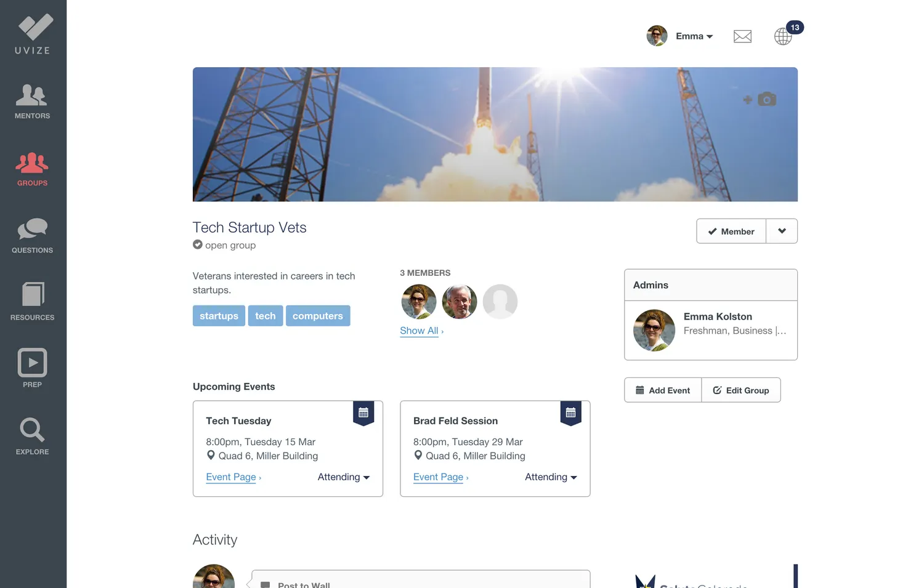Open Event Page for Tech Tuesday
This screenshot has height=588, width=924.
tap(232, 477)
